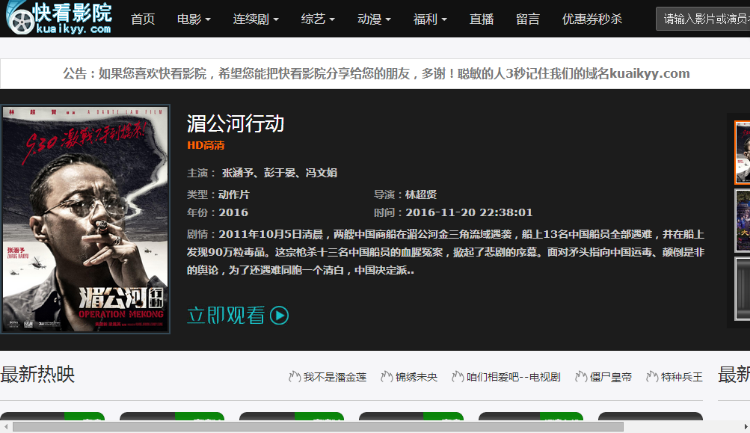This screenshot has height=433, width=750.
Task: Open the 锦绣未央 hot show link
Action: click(416, 377)
